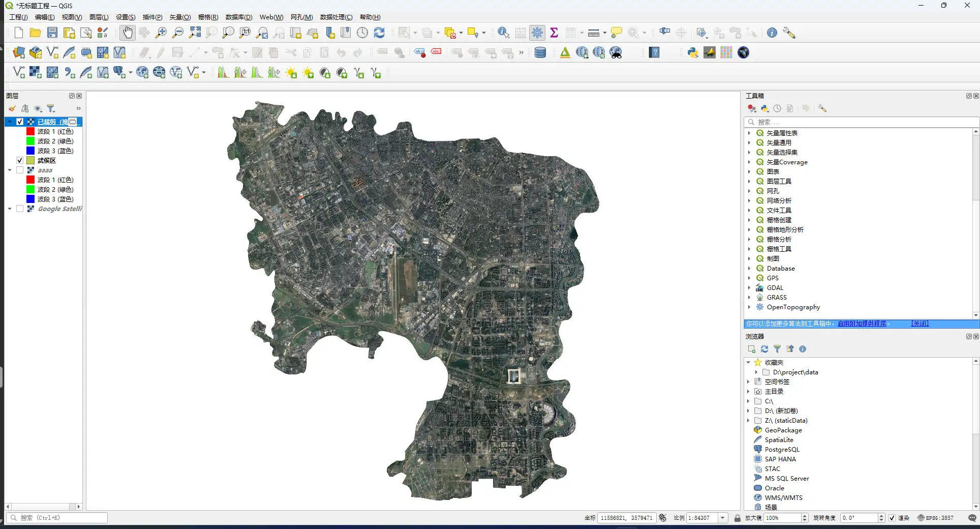This screenshot has height=529, width=980.
Task: Uncheck the 武侯区 layer visibility checkbox
Action: coord(20,161)
